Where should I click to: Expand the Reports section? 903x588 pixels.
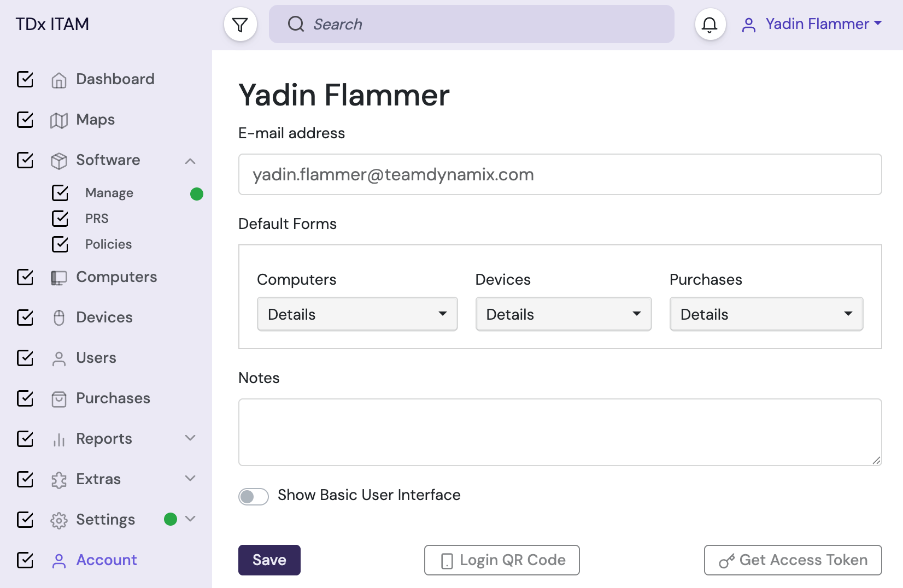pyautogui.click(x=190, y=438)
